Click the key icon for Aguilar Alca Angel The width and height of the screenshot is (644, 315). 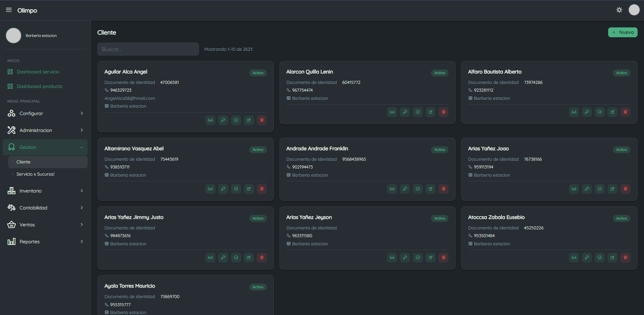click(223, 120)
